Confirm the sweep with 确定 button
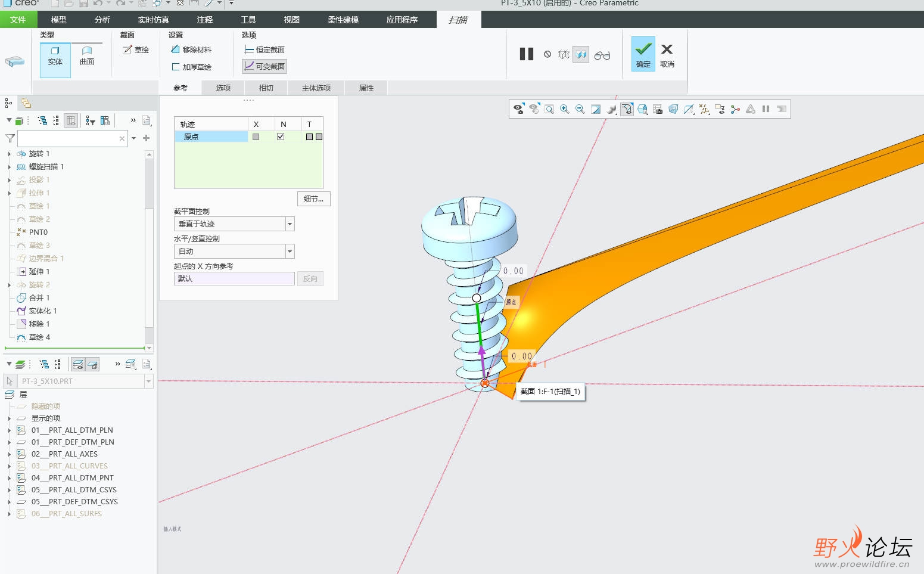This screenshot has height=574, width=924. pyautogui.click(x=643, y=54)
